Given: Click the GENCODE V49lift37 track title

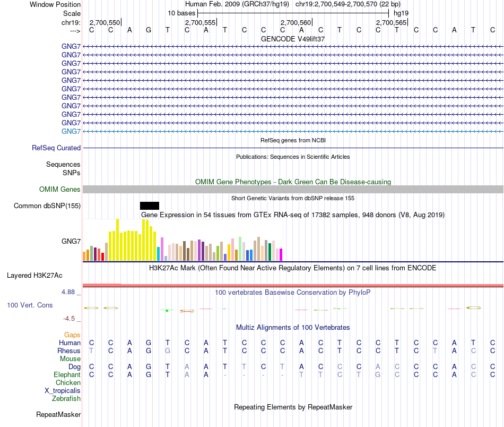Looking at the screenshot, I should point(293,39).
